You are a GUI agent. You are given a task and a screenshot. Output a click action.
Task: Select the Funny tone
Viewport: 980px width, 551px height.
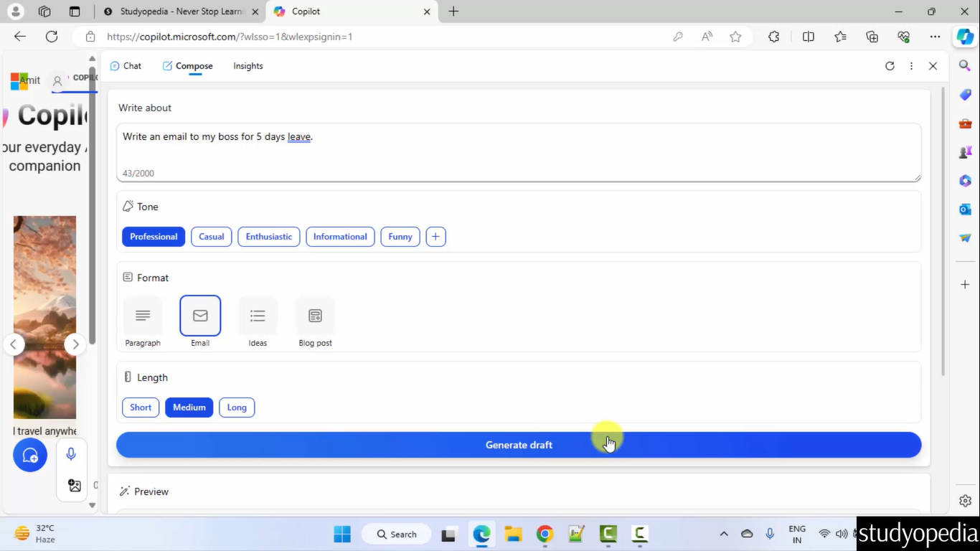click(400, 237)
